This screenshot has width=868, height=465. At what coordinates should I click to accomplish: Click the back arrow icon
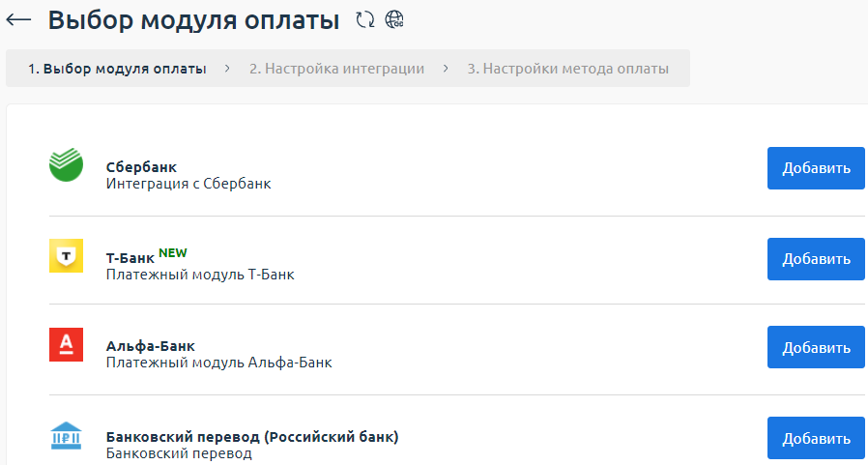(x=19, y=19)
